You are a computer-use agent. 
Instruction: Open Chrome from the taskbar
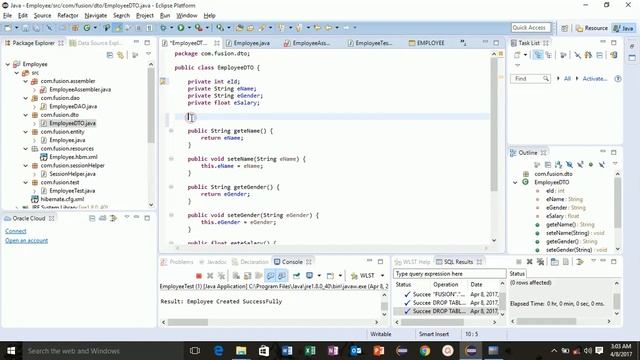click(425, 351)
